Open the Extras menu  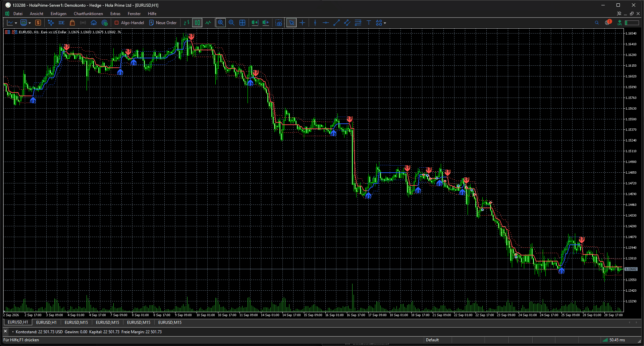pyautogui.click(x=115, y=14)
